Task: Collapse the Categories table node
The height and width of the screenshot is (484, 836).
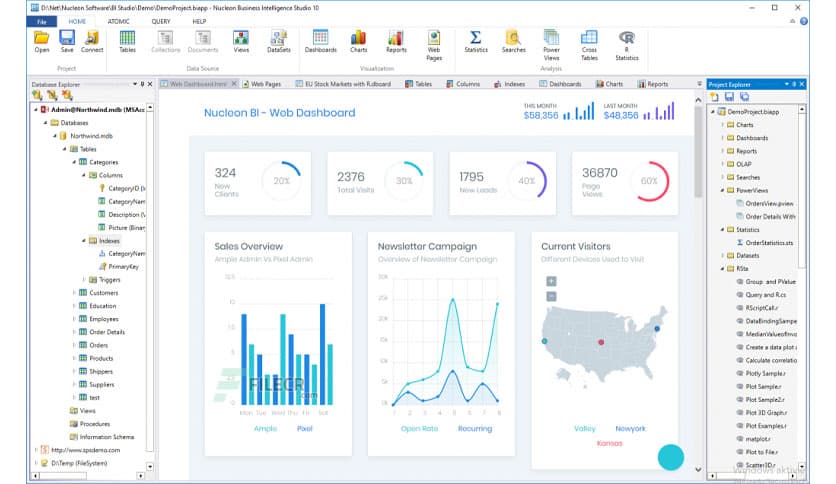Action: point(74,162)
